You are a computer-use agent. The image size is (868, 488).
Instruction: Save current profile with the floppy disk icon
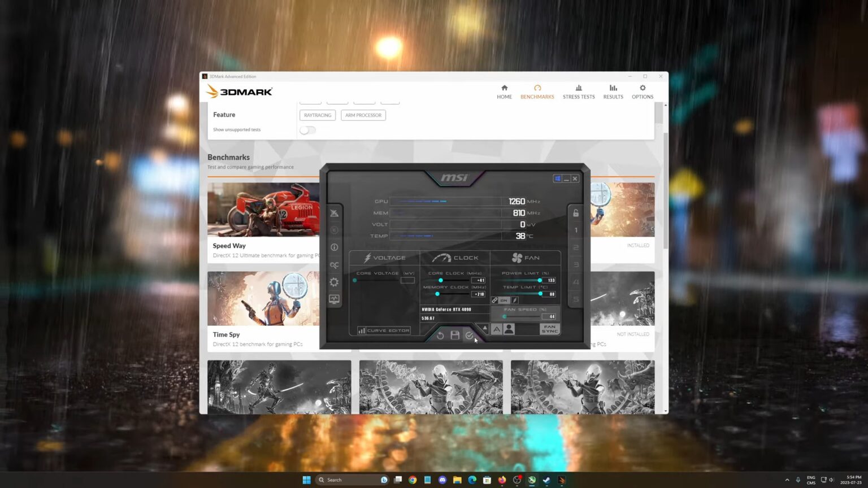pos(455,335)
